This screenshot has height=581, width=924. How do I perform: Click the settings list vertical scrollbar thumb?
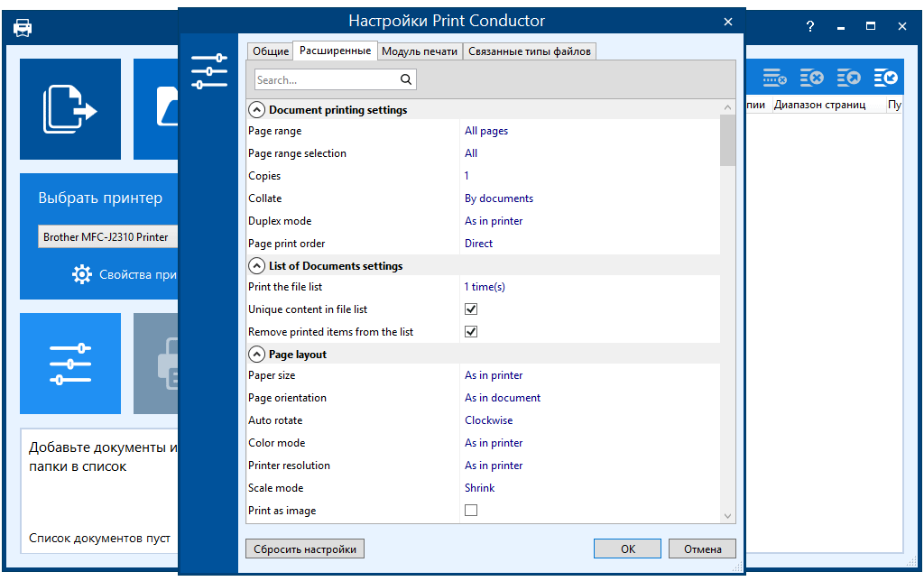click(x=727, y=141)
